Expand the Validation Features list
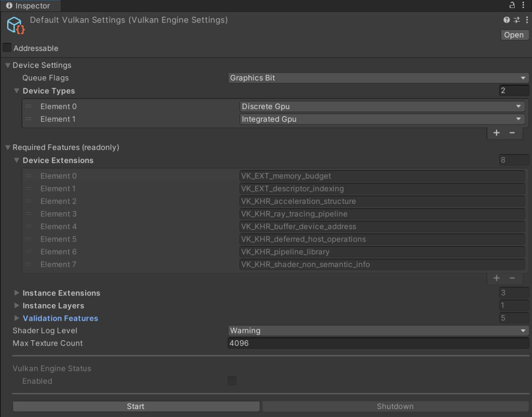 click(x=17, y=318)
